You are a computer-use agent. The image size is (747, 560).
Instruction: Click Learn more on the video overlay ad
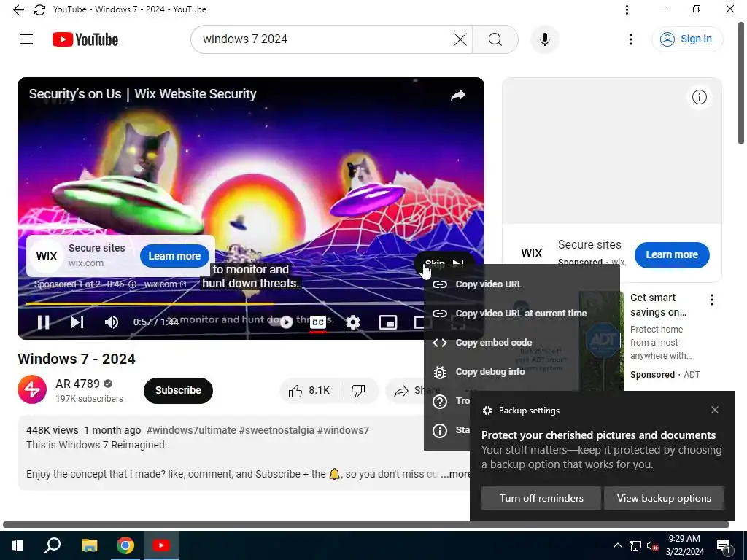pyautogui.click(x=174, y=256)
